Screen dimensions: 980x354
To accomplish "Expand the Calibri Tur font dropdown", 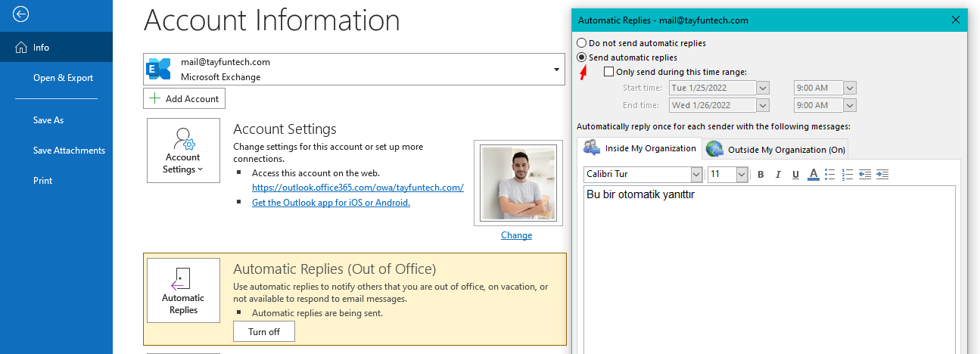I will click(x=696, y=175).
